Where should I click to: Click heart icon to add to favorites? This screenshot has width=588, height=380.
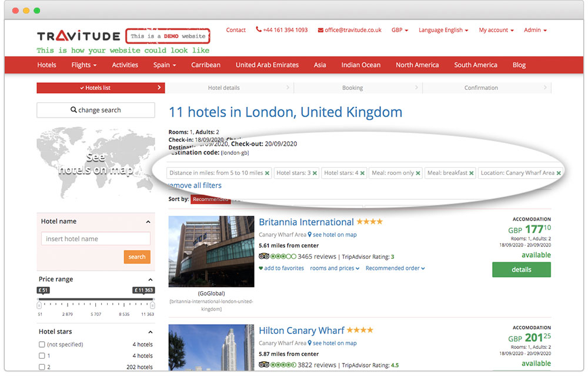click(261, 268)
